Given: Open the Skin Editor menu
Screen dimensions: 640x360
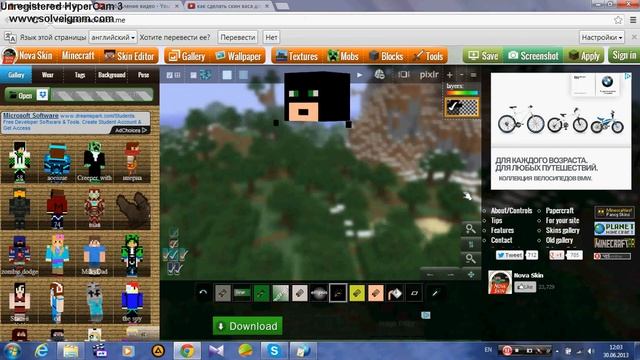Looking at the screenshot, I should coord(129,56).
